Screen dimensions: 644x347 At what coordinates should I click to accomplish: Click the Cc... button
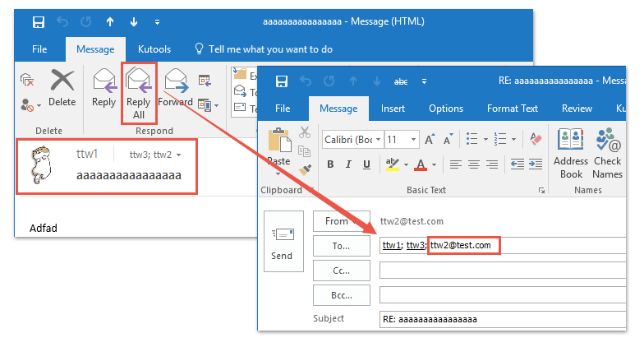click(x=341, y=270)
